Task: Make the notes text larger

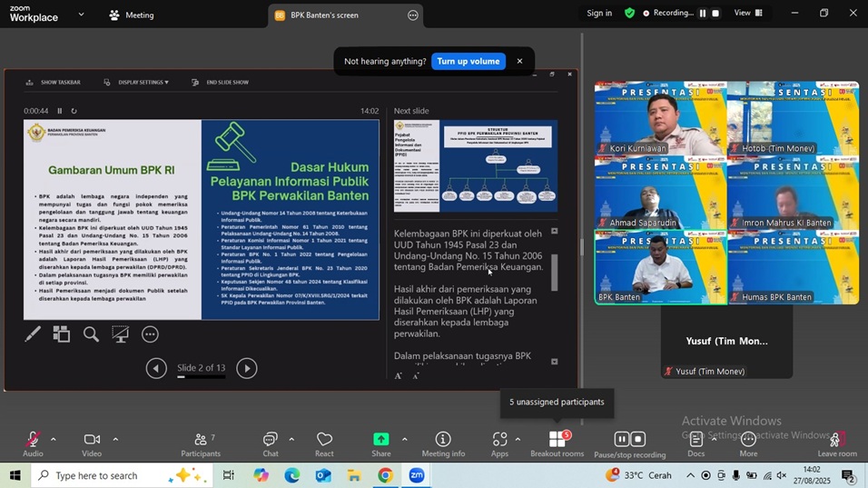Action: pos(398,375)
